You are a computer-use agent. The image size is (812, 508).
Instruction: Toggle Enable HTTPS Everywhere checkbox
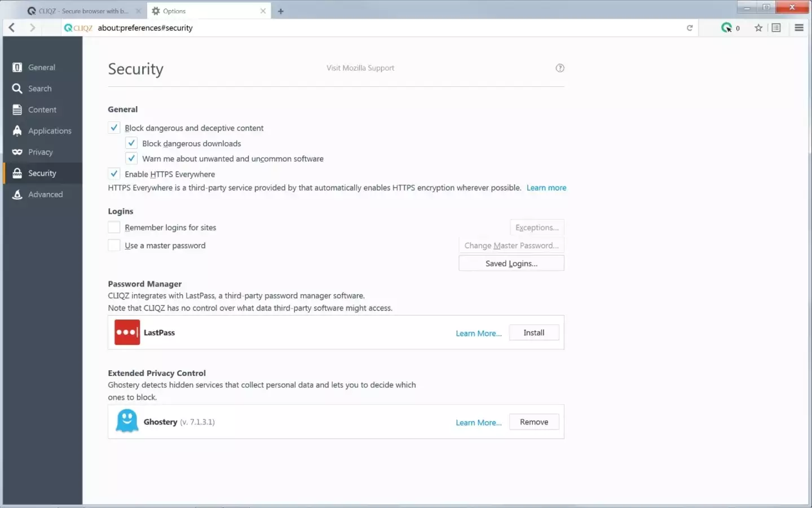coord(114,174)
